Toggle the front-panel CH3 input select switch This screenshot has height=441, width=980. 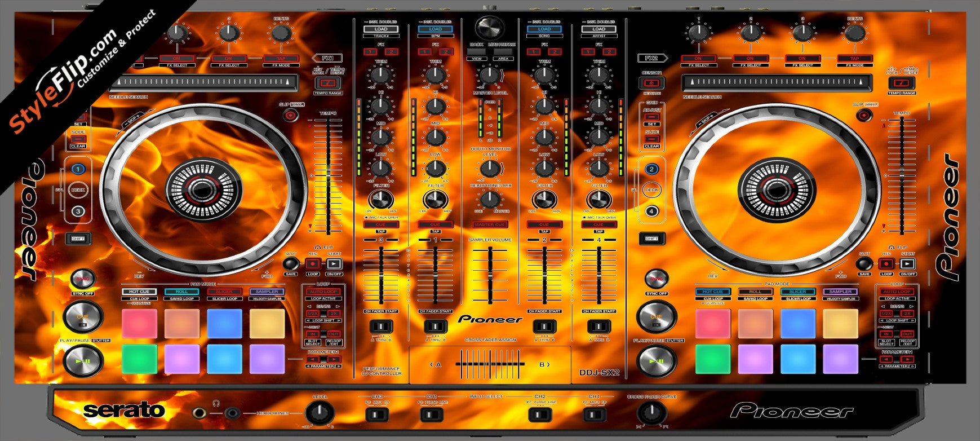tap(377, 414)
